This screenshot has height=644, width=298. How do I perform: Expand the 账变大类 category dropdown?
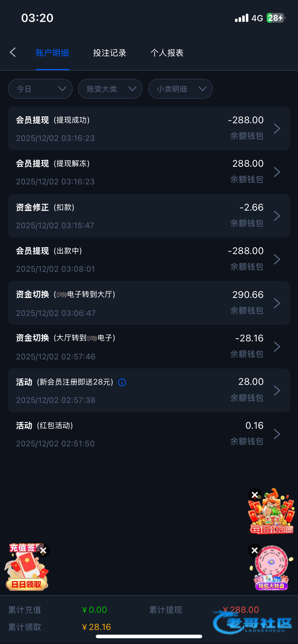(110, 89)
